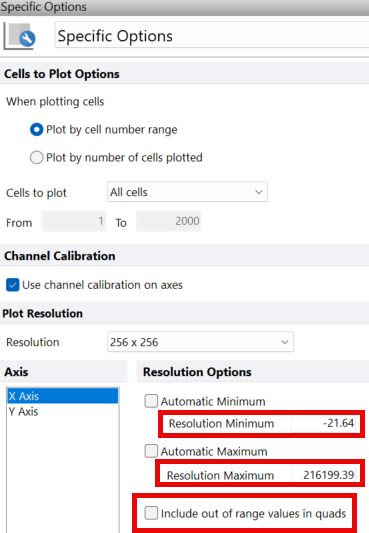The width and height of the screenshot is (369, 533).
Task: Open the Resolution 256 x 256 dropdown
Action: 200,342
